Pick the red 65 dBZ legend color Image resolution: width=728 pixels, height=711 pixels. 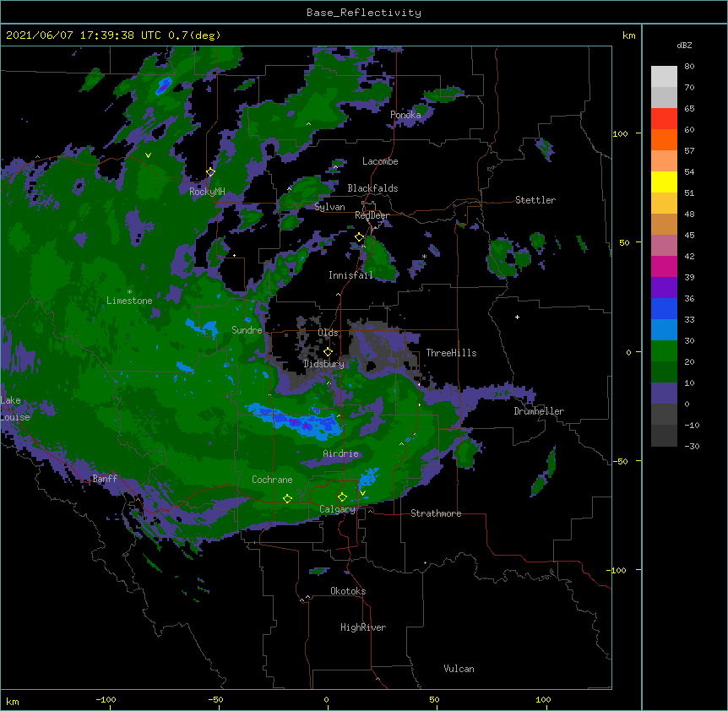point(664,119)
